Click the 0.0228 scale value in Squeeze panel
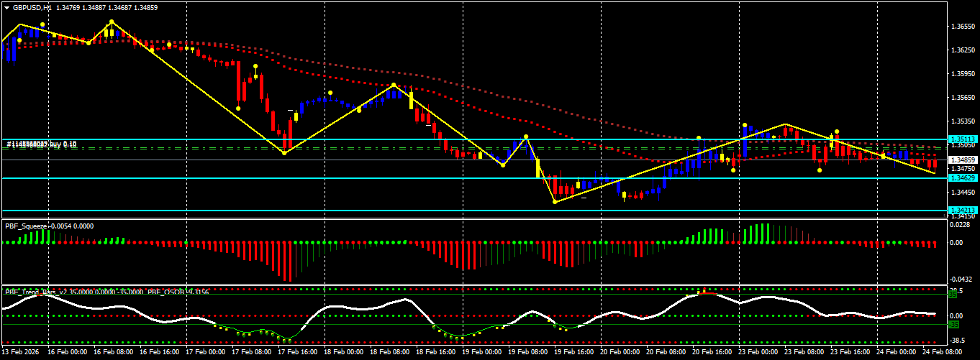 [960, 225]
